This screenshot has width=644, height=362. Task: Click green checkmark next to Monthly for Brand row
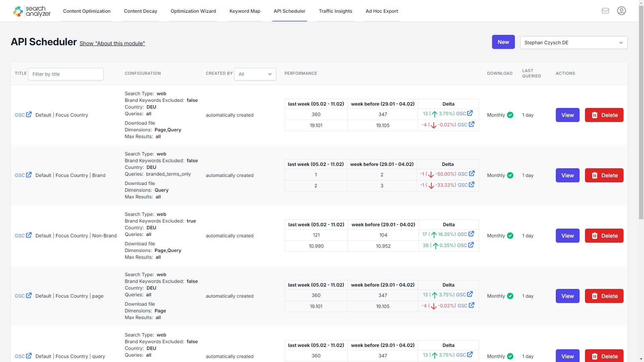[x=510, y=175]
